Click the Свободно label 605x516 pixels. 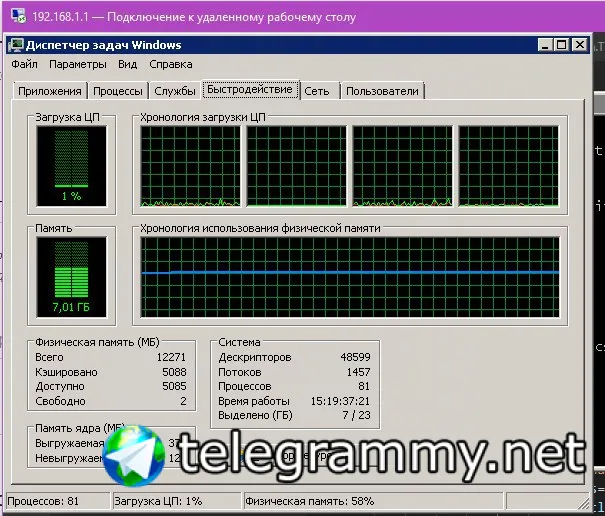(x=60, y=401)
